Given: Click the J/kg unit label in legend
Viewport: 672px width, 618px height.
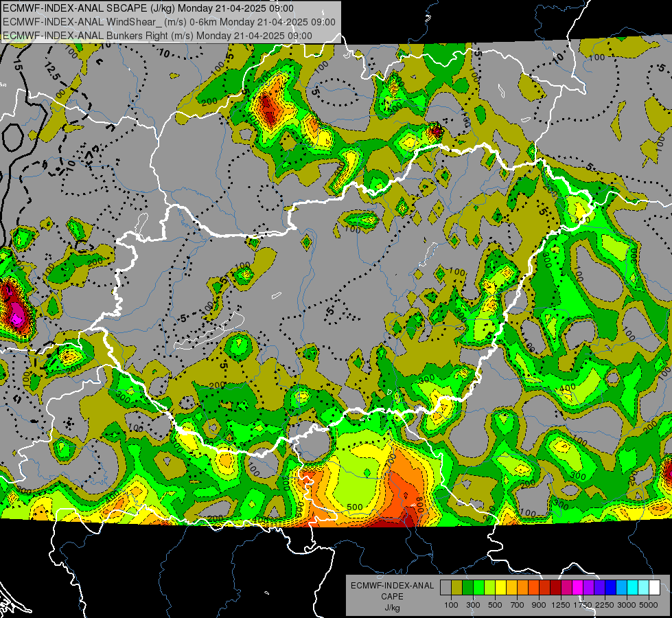Looking at the screenshot, I should (x=392, y=608).
